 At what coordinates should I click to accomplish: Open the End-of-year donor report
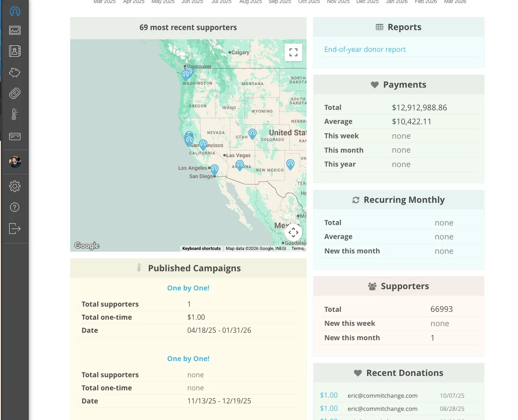365,49
